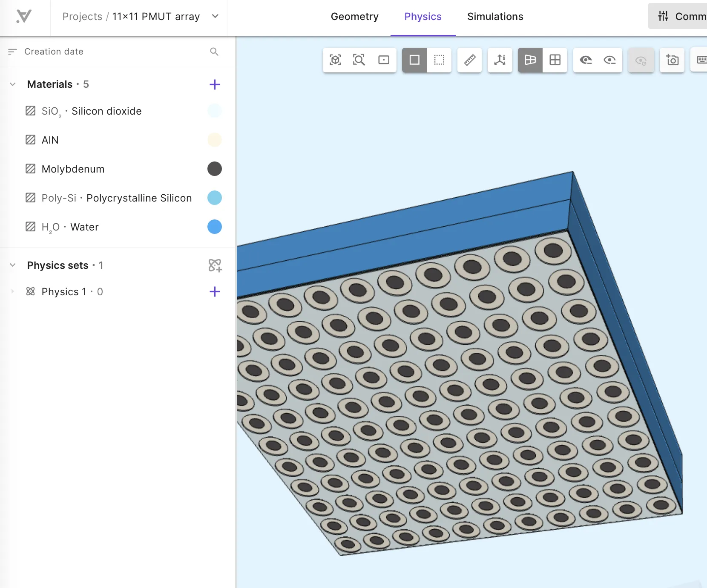This screenshot has height=588, width=707.
Task: Click the app logo icon
Action: pyautogui.click(x=24, y=17)
